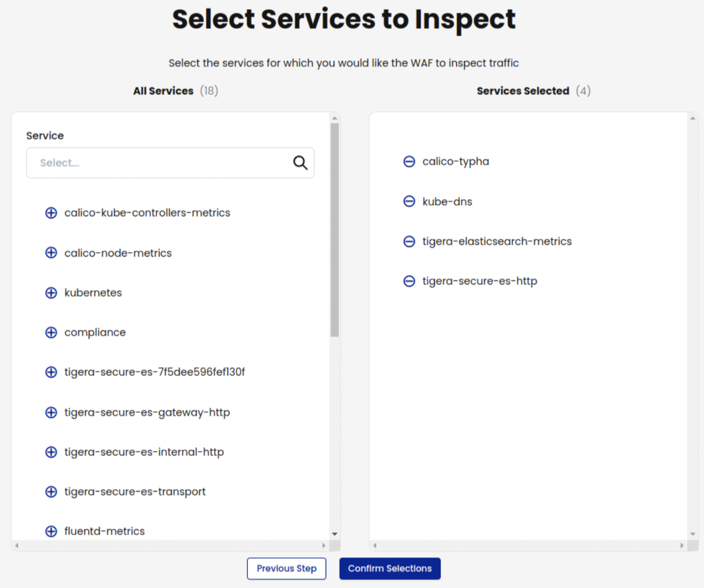
Task: Click the tigera-secure-es-gateway-http label
Action: [x=147, y=412]
